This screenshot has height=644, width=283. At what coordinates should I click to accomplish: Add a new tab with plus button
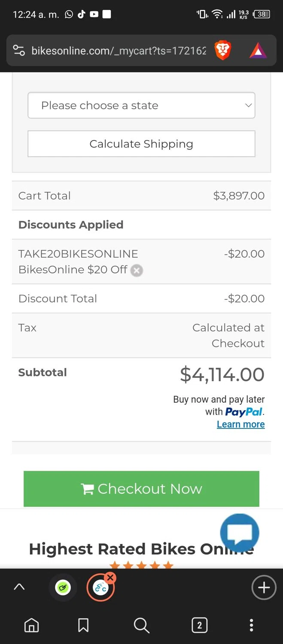click(264, 588)
